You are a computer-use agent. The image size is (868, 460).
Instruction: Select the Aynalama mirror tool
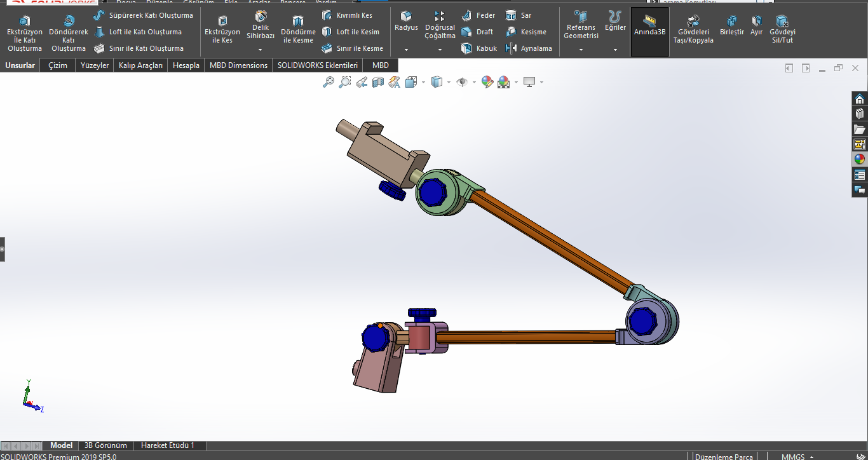pos(529,48)
